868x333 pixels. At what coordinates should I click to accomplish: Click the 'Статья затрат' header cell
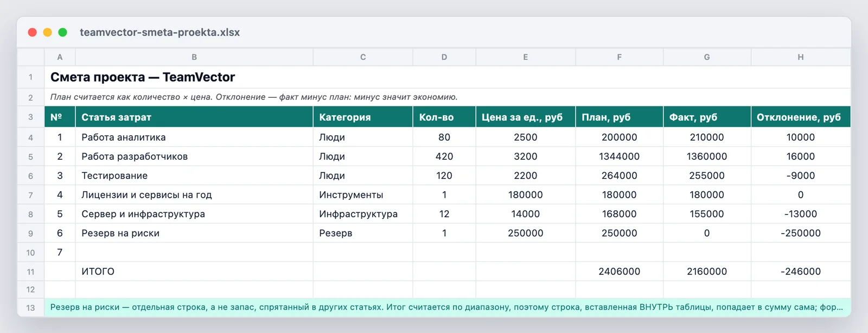[194, 117]
